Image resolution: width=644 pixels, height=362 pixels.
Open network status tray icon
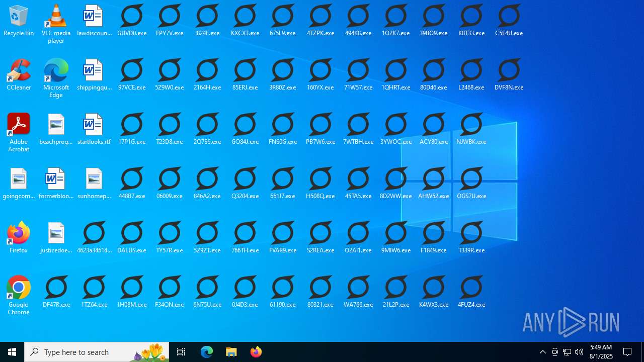567,352
